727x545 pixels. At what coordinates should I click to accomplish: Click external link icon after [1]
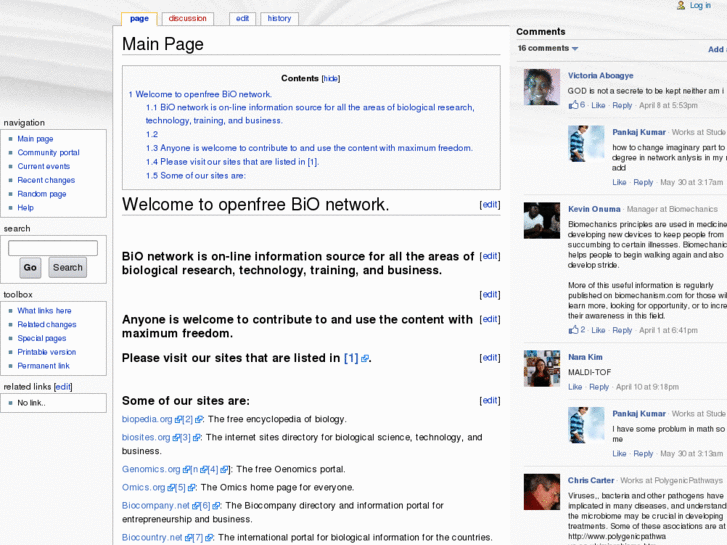point(365,359)
